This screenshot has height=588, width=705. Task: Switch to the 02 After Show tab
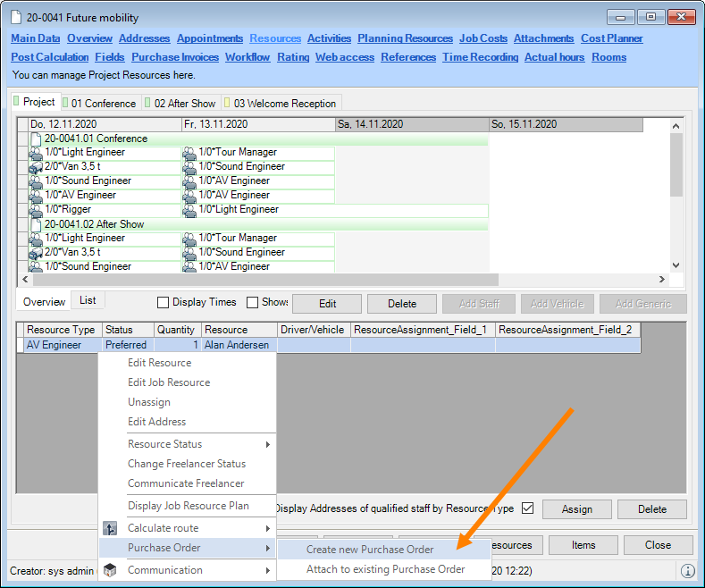pos(180,104)
